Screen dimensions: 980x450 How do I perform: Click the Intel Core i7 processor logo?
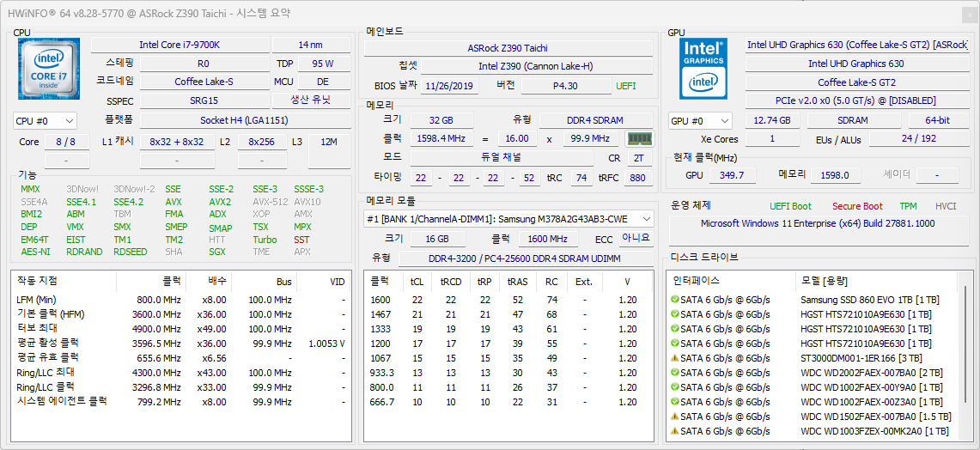pos(49,69)
